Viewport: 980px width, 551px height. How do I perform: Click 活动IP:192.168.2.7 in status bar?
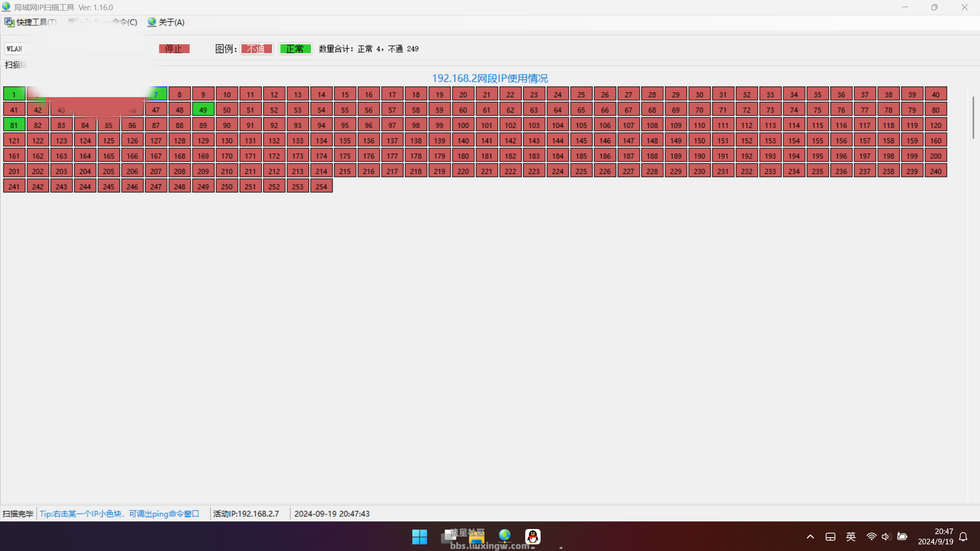tap(246, 514)
